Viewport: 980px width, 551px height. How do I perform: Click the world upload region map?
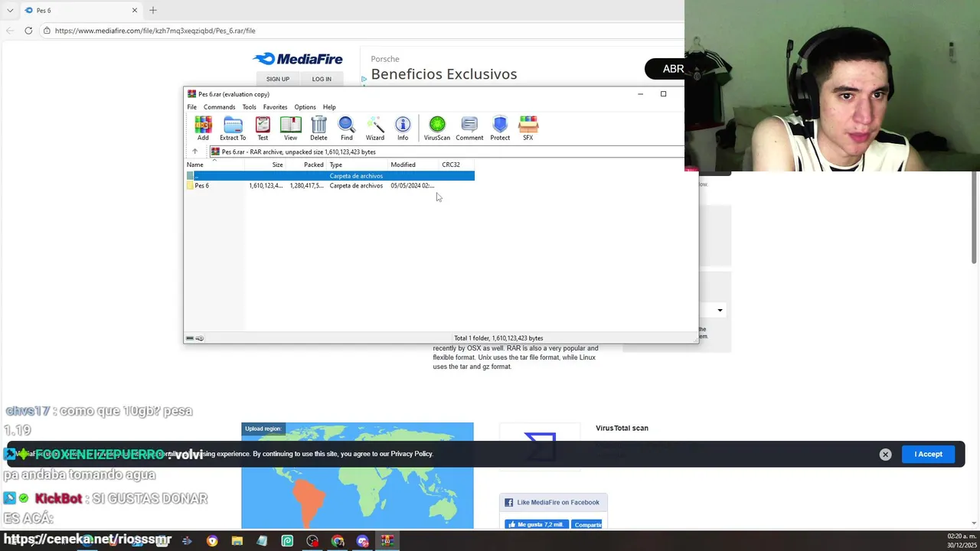358,475
